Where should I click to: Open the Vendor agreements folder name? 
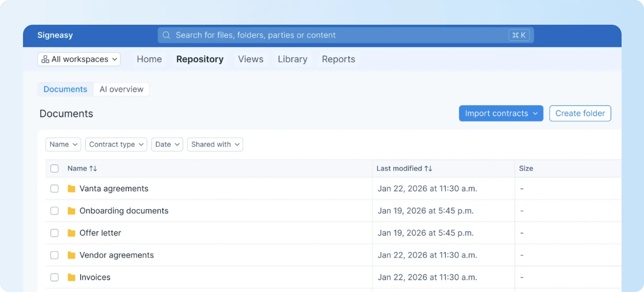pyautogui.click(x=117, y=255)
